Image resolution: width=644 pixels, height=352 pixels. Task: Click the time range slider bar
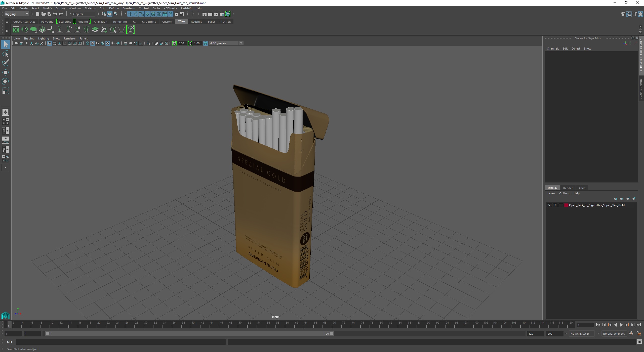(190, 333)
